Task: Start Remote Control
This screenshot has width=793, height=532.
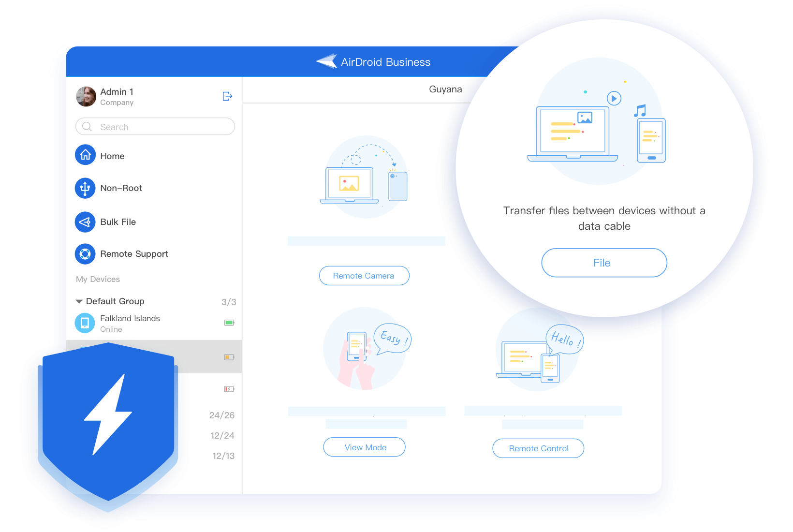Action: click(538, 448)
